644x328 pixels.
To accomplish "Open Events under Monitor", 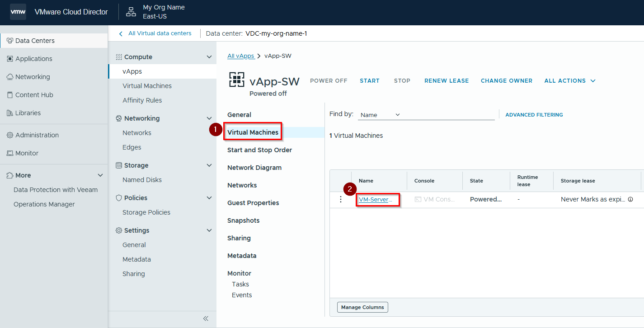I will point(242,295).
